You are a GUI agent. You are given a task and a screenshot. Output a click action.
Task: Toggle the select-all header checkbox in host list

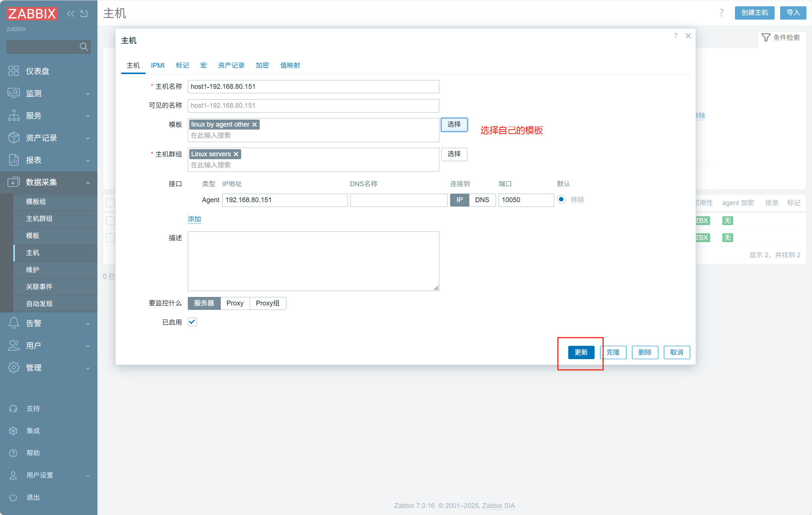110,203
